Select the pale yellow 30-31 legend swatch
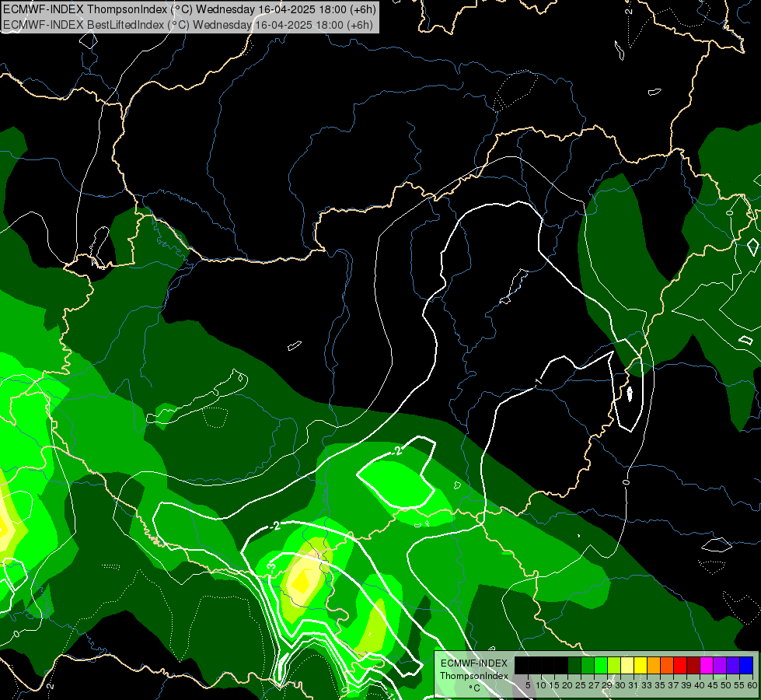761x700 pixels. (x=627, y=665)
